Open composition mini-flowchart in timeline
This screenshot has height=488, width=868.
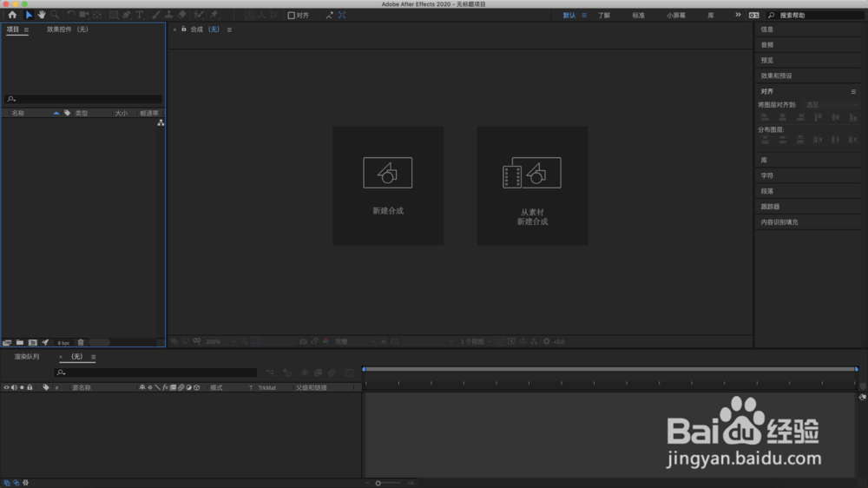[270, 373]
